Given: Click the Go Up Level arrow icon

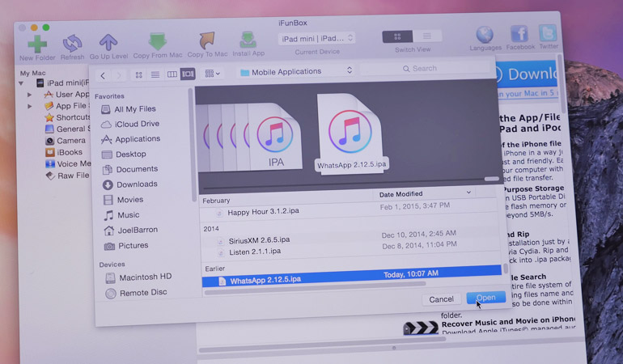Looking at the screenshot, I should tap(108, 41).
